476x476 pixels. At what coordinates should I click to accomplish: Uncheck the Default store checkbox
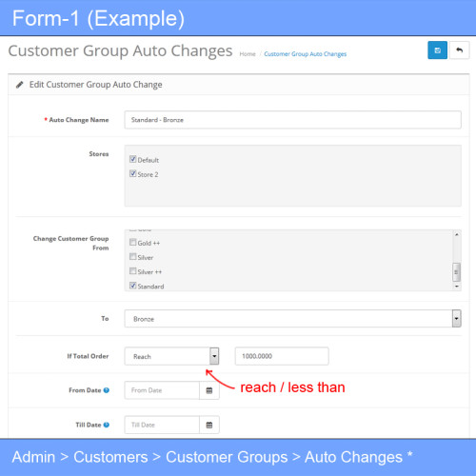click(x=133, y=159)
